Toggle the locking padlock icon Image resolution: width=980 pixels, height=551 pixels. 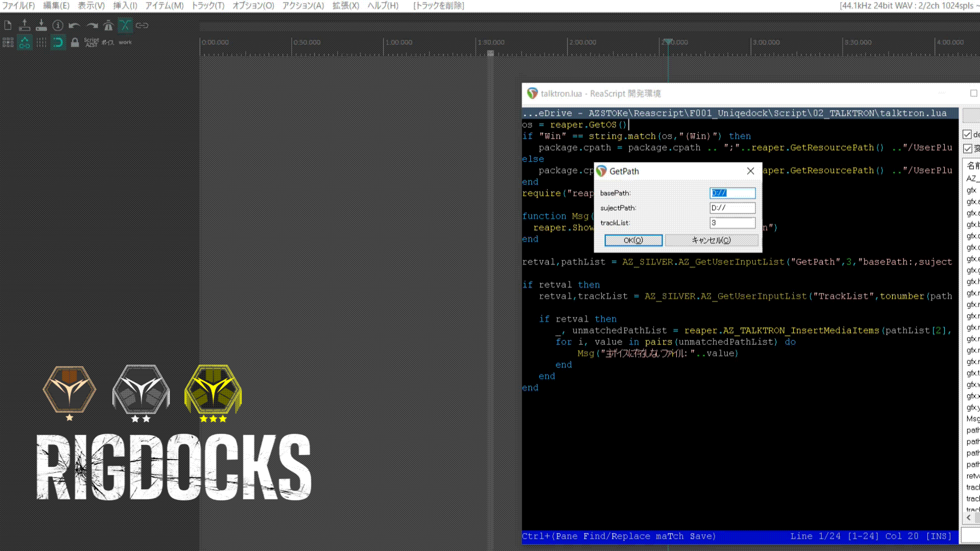(x=75, y=42)
